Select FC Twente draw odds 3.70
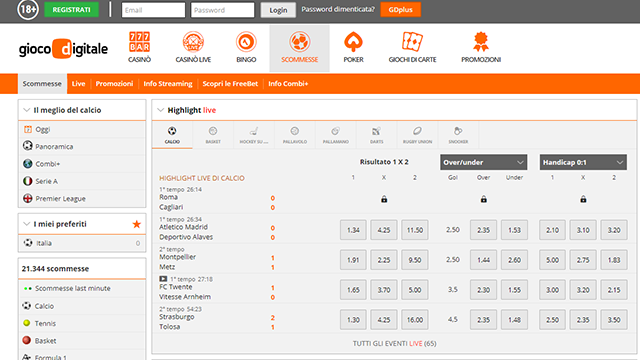Image resolution: width=640 pixels, height=360 pixels. pos(384,290)
